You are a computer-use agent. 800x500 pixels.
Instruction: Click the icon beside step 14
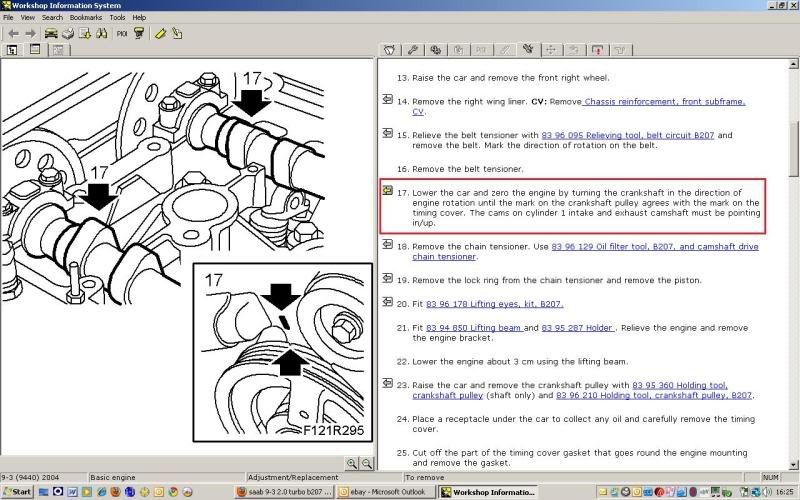[x=387, y=99]
